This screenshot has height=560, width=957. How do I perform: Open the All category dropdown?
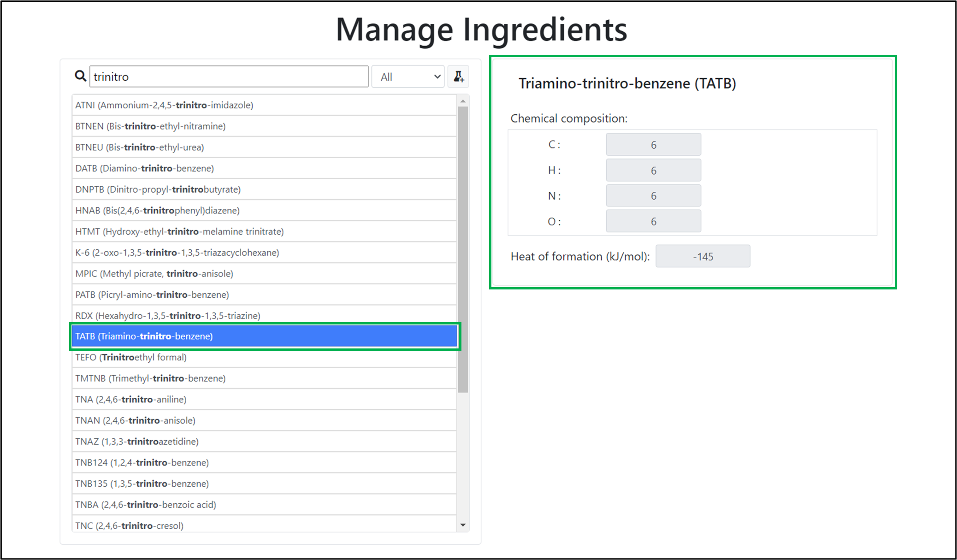pyautogui.click(x=408, y=77)
